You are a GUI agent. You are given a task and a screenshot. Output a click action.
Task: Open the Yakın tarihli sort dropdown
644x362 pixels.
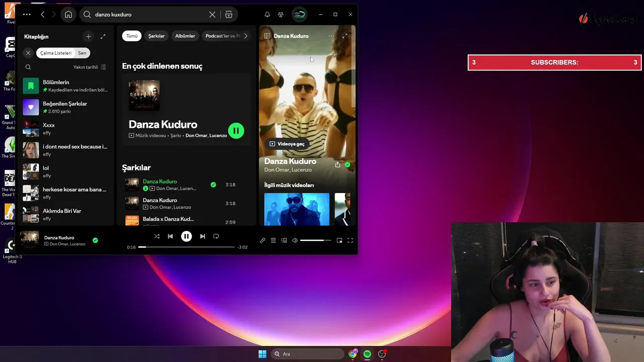(x=90, y=67)
